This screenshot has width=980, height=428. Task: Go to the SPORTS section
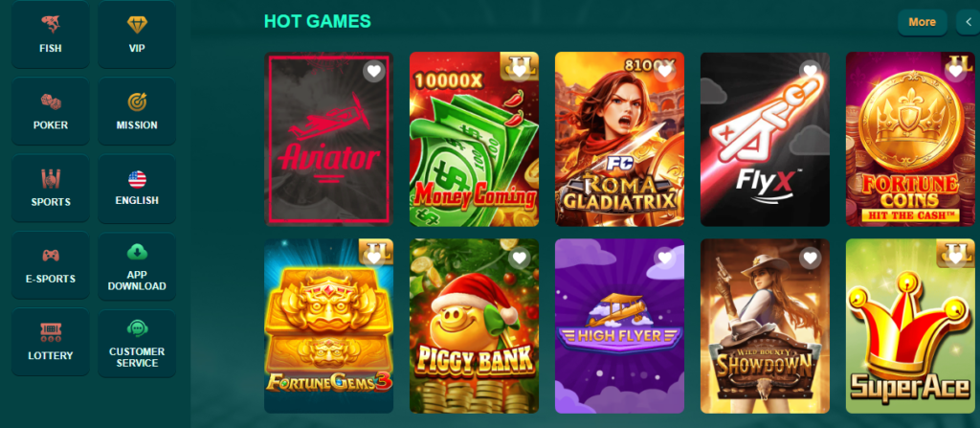(x=50, y=189)
